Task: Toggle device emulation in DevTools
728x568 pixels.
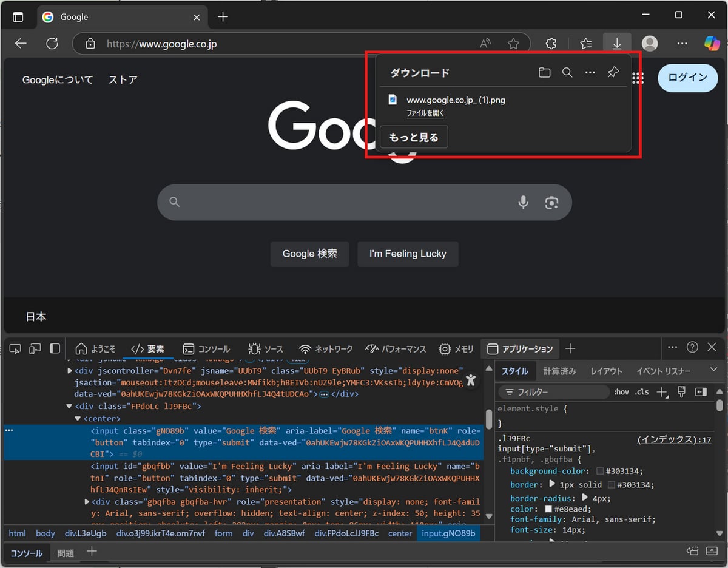Action: point(35,348)
